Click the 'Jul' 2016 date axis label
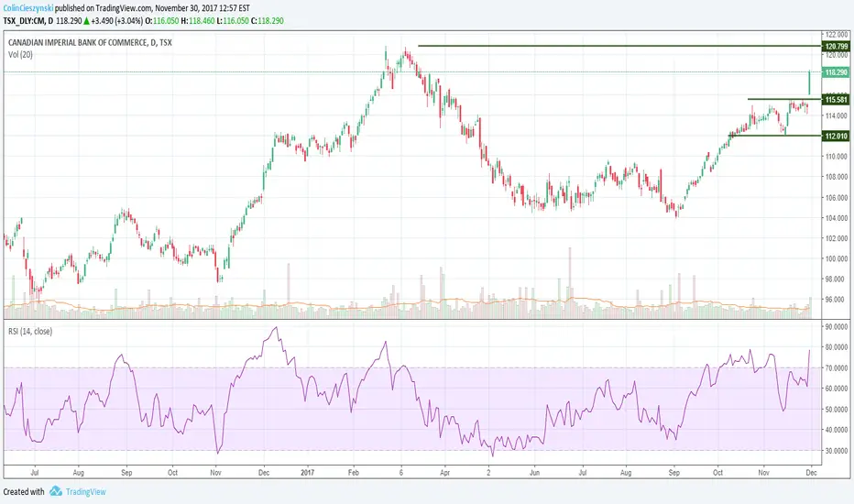854x504 pixels. (34, 473)
